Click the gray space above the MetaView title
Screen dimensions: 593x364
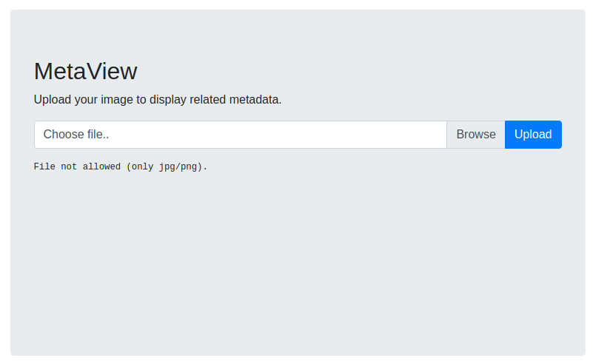[298, 34]
